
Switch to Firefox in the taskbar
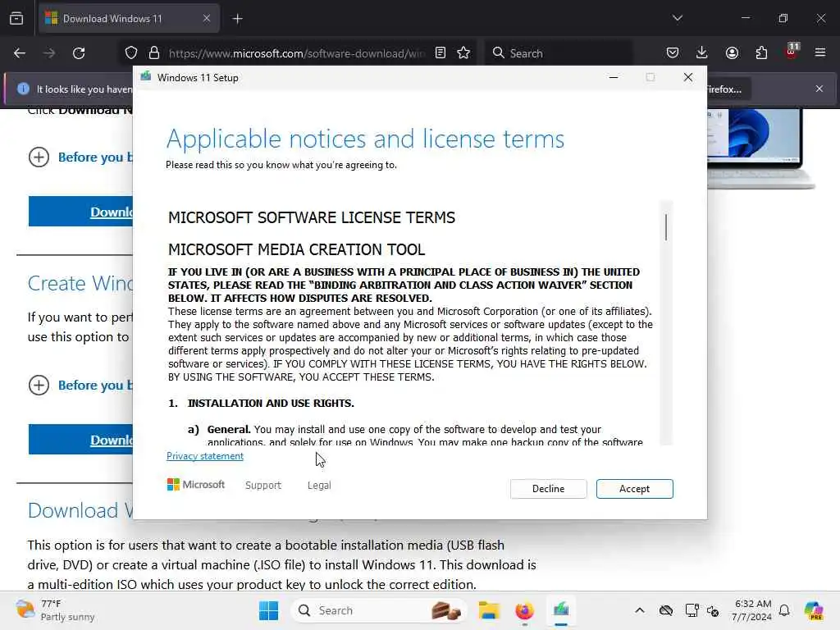point(524,610)
